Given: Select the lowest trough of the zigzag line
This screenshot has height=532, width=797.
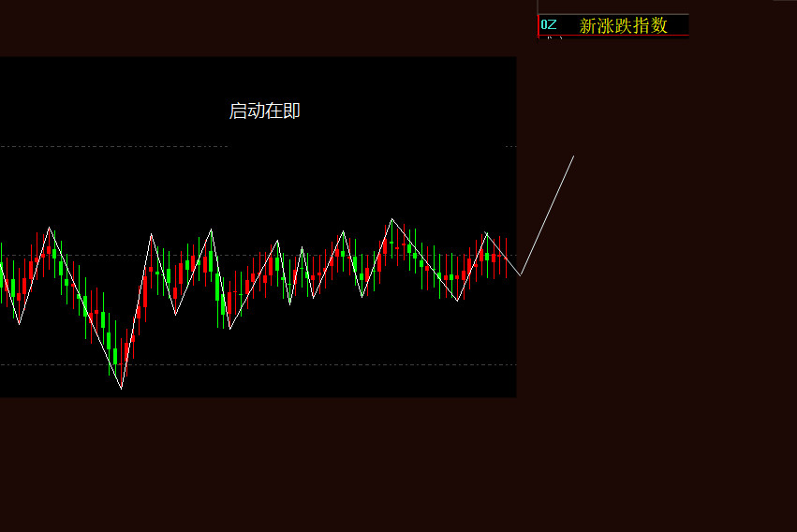Looking at the screenshot, I should click(x=121, y=389).
